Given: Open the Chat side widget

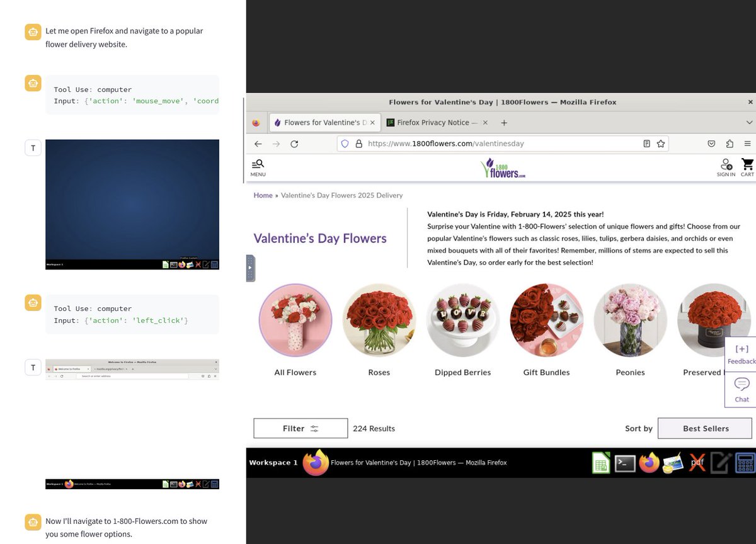Looking at the screenshot, I should 742,389.
